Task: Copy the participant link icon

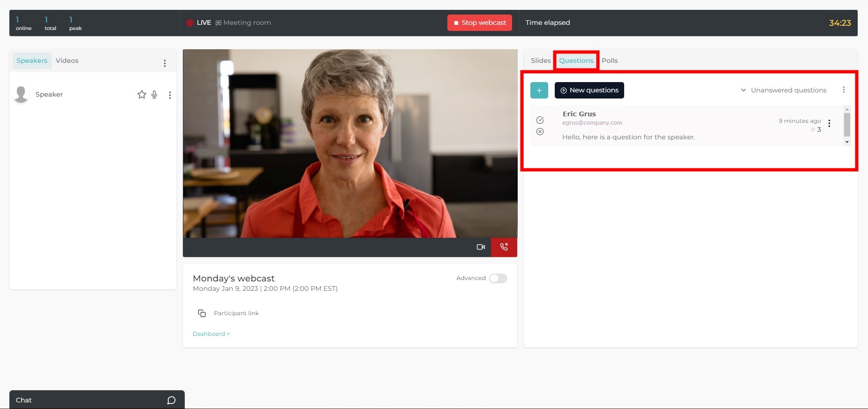Action: click(202, 313)
